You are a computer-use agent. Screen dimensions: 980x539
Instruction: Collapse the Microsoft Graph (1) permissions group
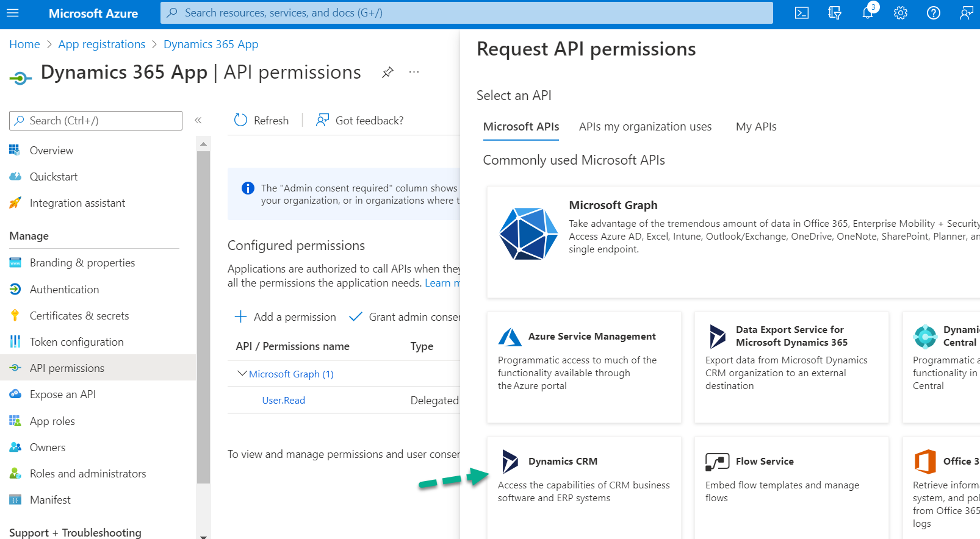(x=242, y=373)
